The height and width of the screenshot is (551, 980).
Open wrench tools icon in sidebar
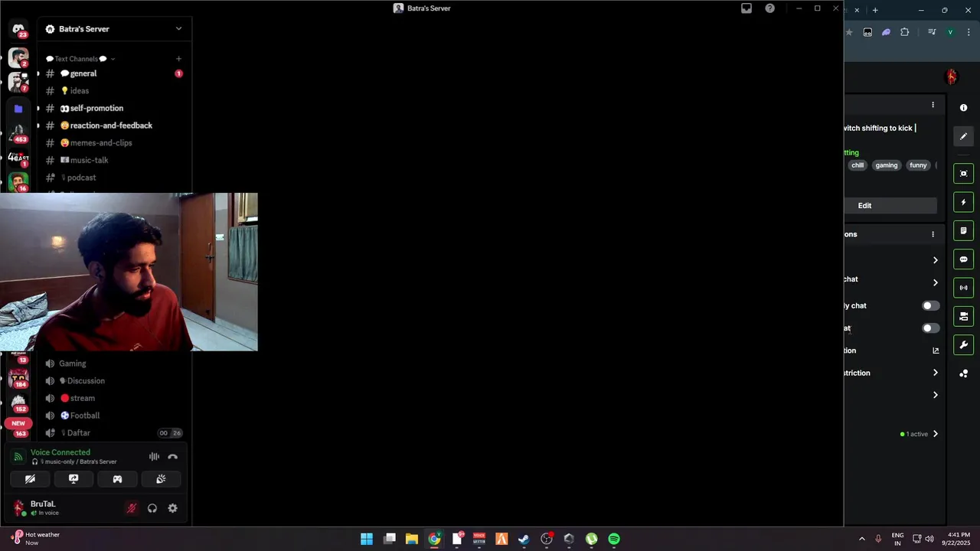pos(964,345)
